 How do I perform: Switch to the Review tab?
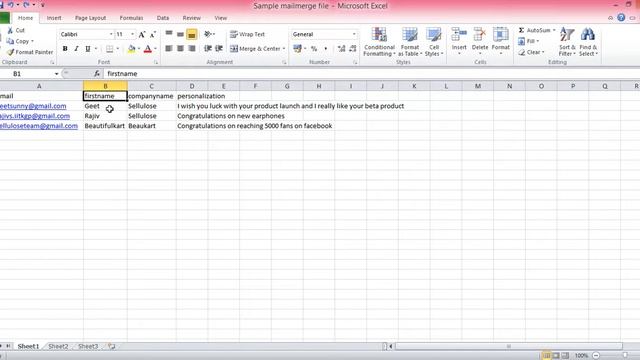pos(191,18)
